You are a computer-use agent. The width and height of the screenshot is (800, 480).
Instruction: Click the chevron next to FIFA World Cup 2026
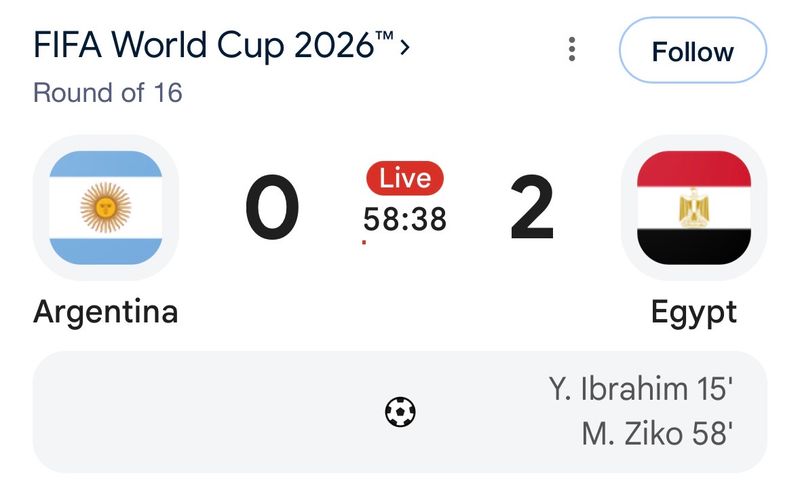point(405,47)
